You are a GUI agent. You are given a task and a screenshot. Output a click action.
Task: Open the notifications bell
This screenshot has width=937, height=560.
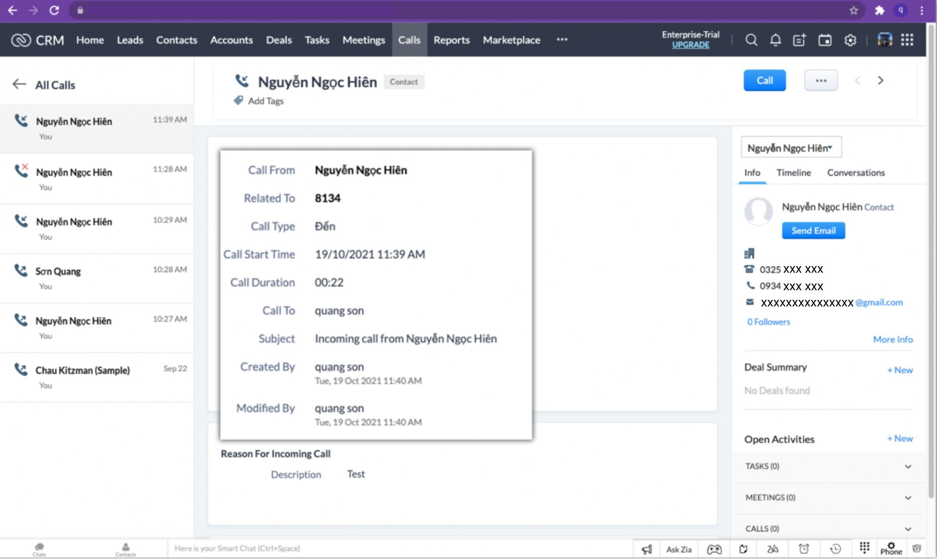pyautogui.click(x=775, y=40)
